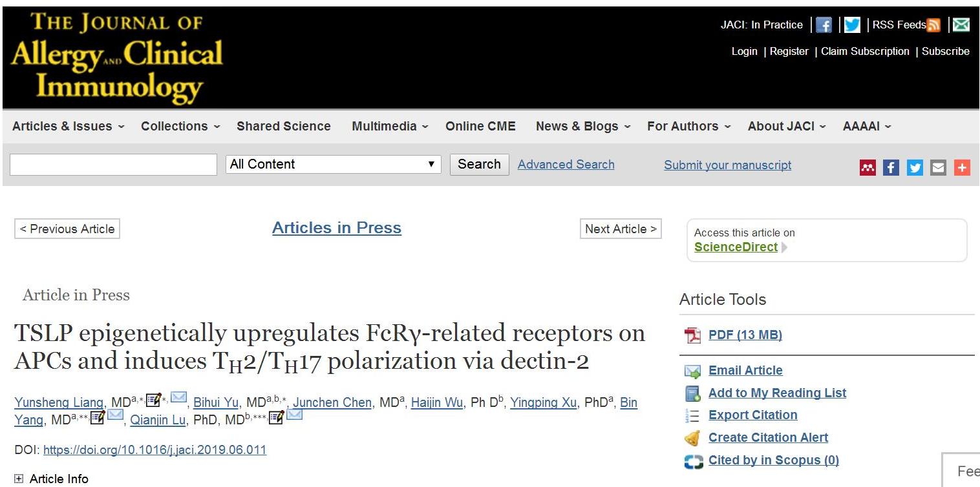Click the header Twitter bird icon
The image size is (980, 487).
coord(853,25)
